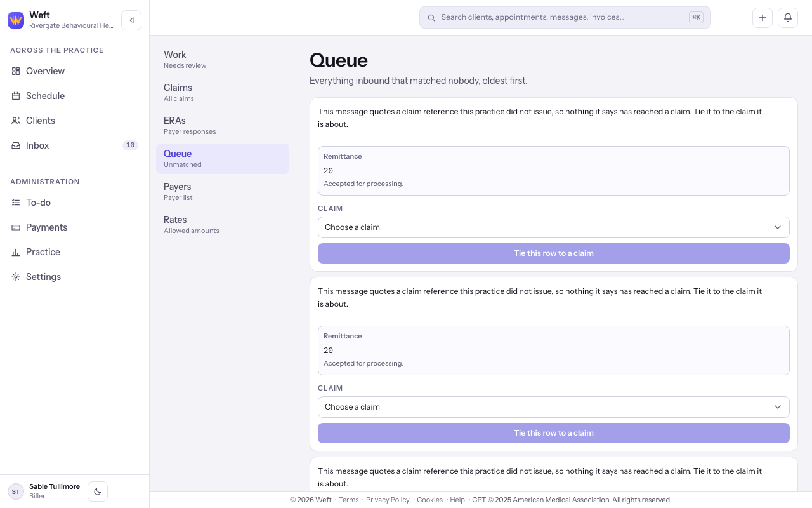Click the To-do checklist icon
The width and height of the screenshot is (812, 508).
(x=16, y=203)
